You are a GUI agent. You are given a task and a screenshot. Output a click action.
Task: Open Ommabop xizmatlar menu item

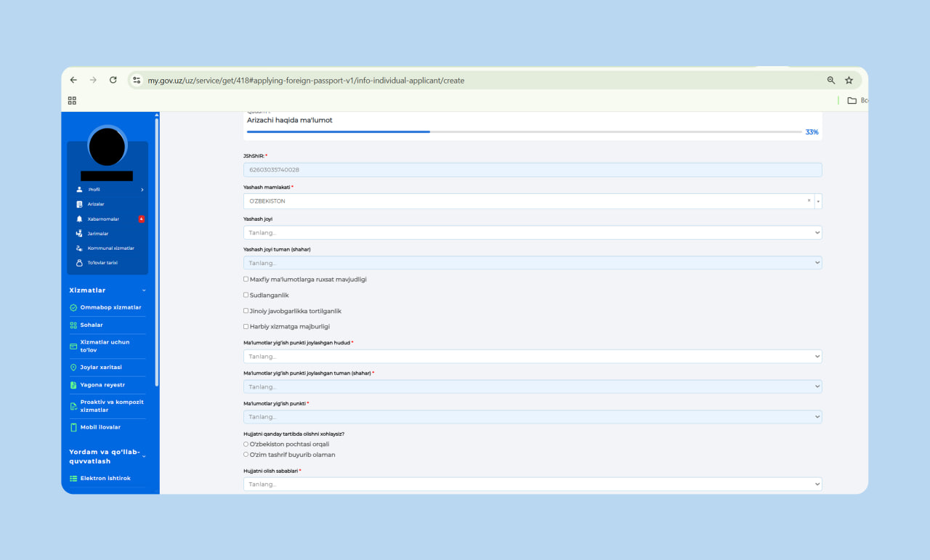click(x=110, y=307)
